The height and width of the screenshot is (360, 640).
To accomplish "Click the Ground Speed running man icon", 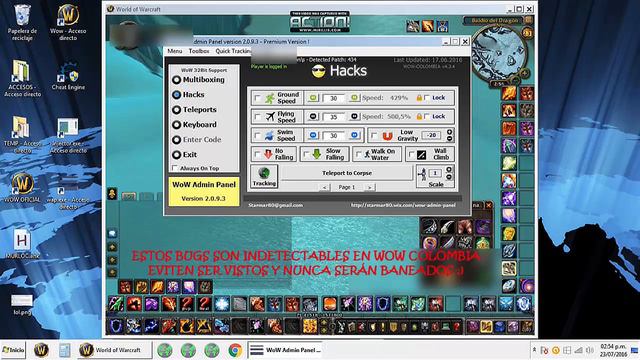I will tap(269, 98).
